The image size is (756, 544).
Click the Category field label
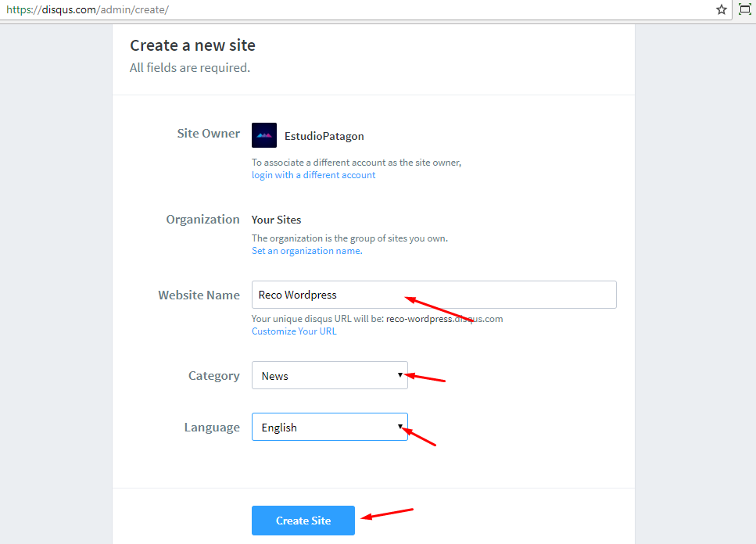point(213,376)
